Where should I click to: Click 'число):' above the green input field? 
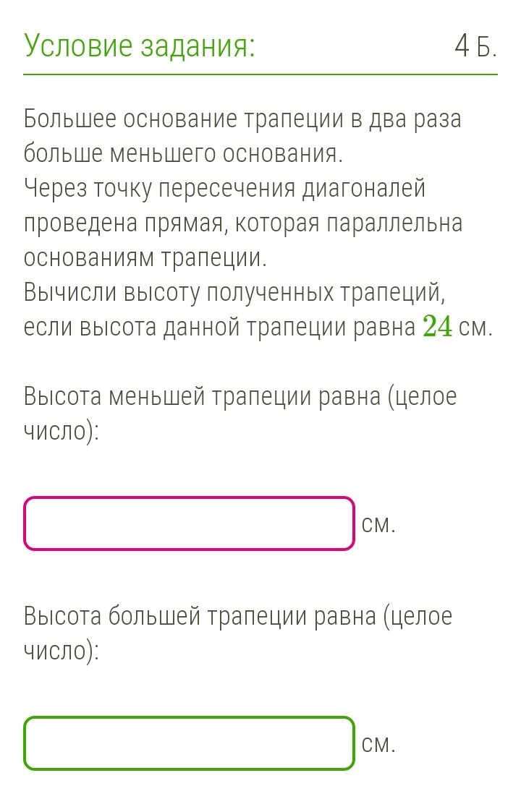pos(62,651)
